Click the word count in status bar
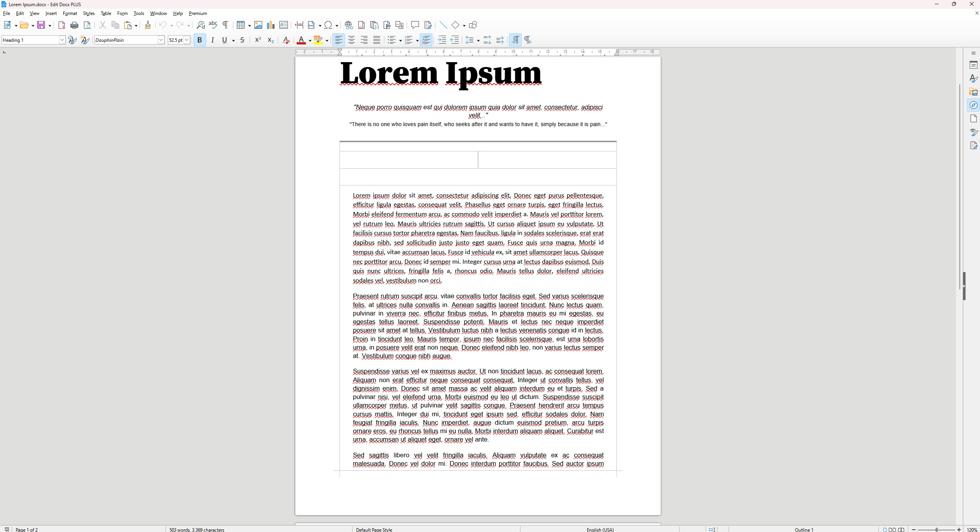Image resolution: width=980 pixels, height=532 pixels. [x=197, y=529]
